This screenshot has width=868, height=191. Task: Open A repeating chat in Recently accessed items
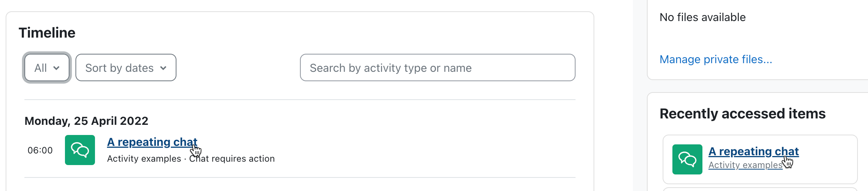[753, 152]
